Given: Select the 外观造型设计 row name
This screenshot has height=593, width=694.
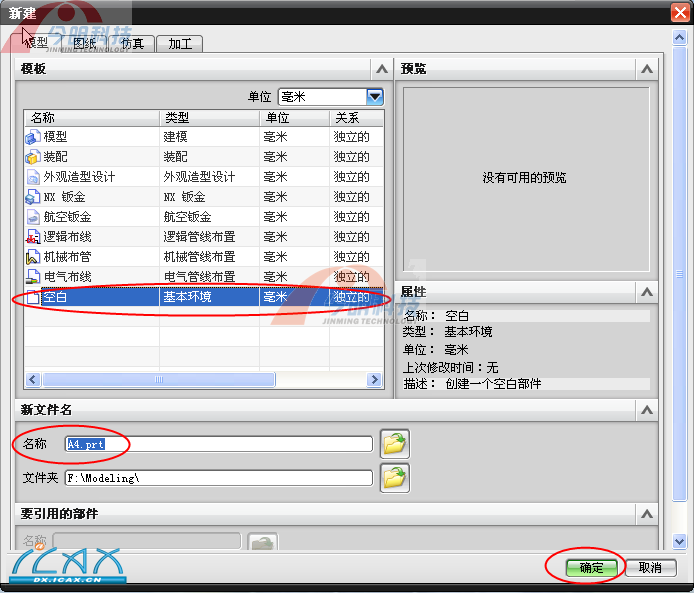Looking at the screenshot, I should tap(79, 177).
